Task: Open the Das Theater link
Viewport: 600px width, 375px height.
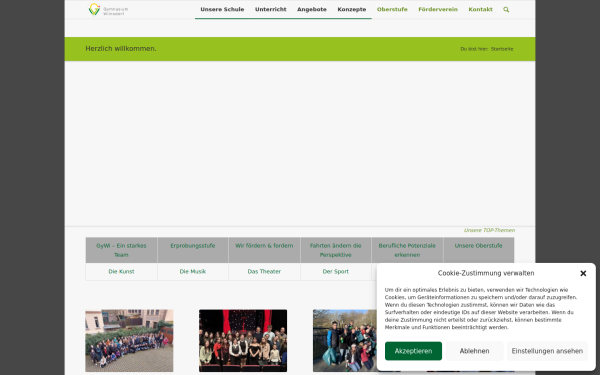Action: point(264,272)
